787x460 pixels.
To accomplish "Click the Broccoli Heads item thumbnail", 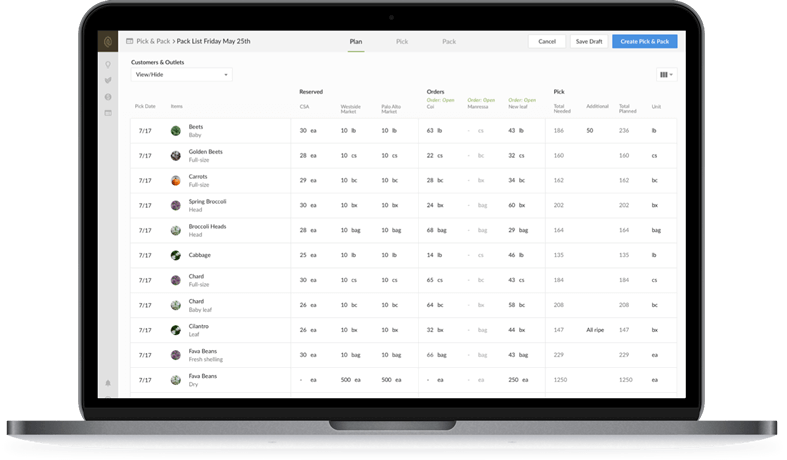I will pos(176,231).
